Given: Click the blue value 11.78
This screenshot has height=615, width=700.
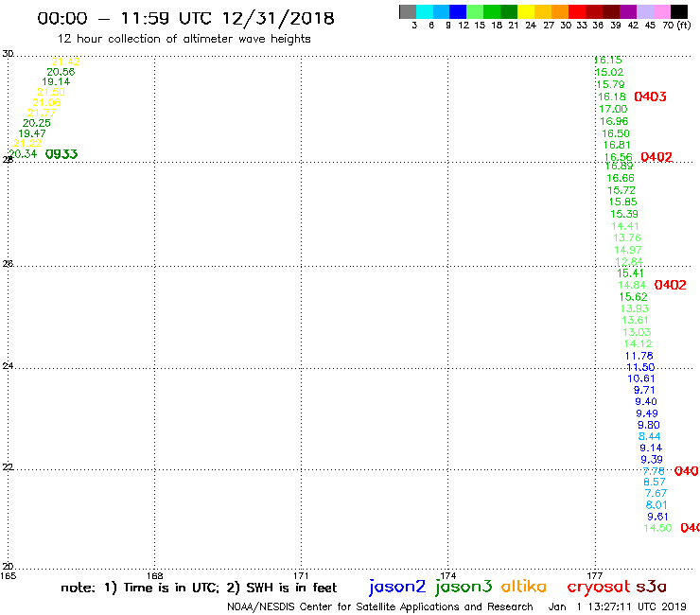Looking at the screenshot, I should click(x=639, y=356).
